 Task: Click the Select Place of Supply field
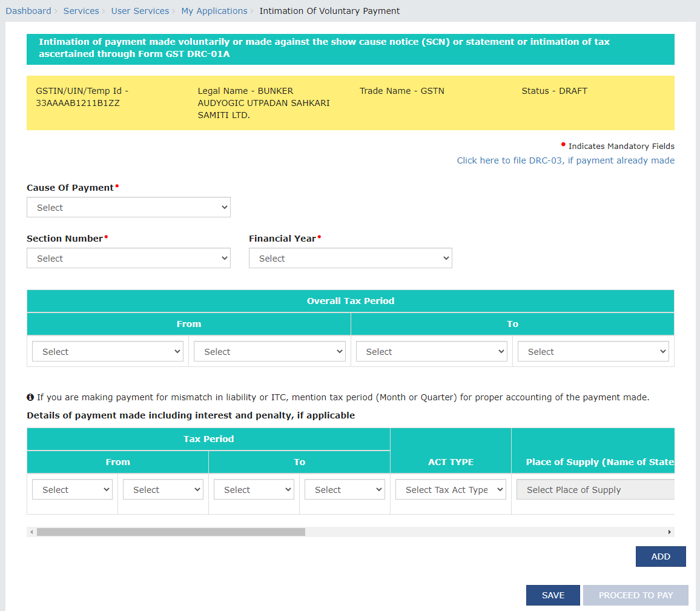pos(595,489)
